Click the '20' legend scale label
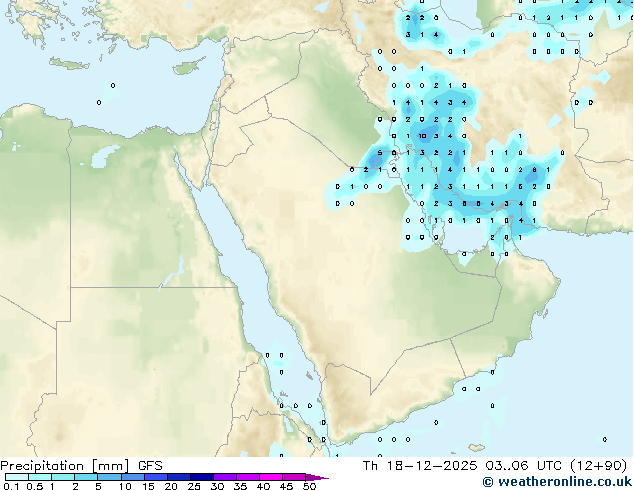This screenshot has height=490, width=634. (x=171, y=486)
